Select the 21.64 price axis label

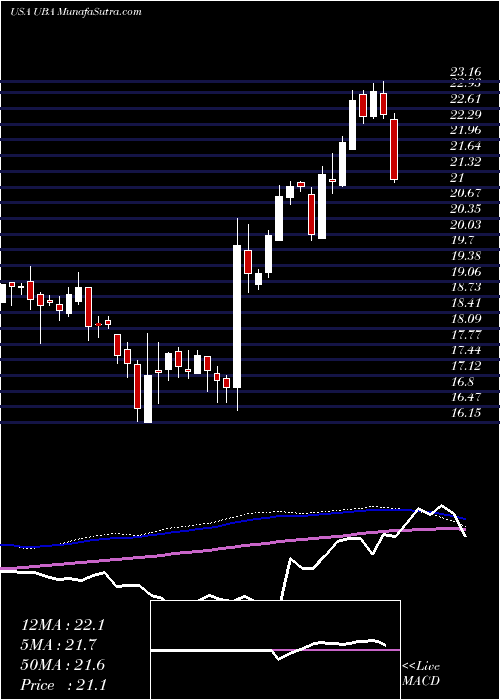click(x=465, y=146)
